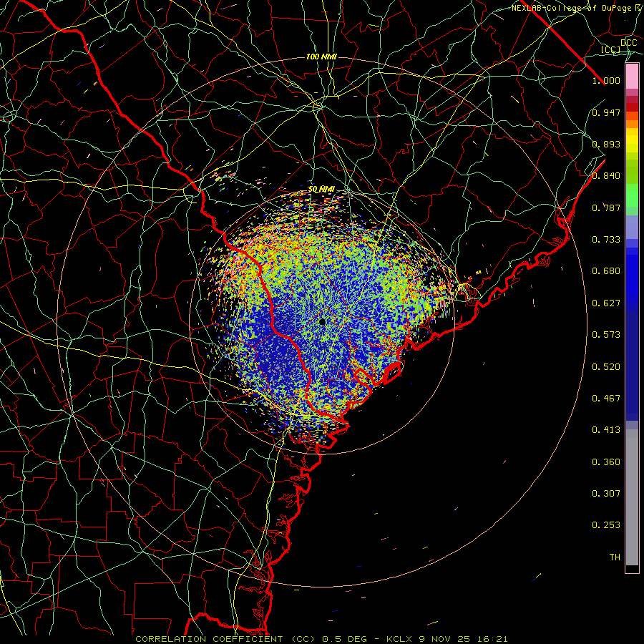644x644 pixels.
Task: Click the 0.573 scale value
Action: (x=606, y=335)
